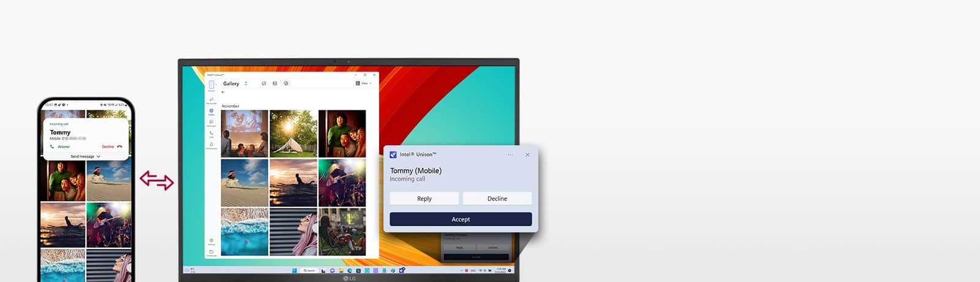Open File transfer in Unison sidebar
The image size is (980, 282).
click(211, 101)
